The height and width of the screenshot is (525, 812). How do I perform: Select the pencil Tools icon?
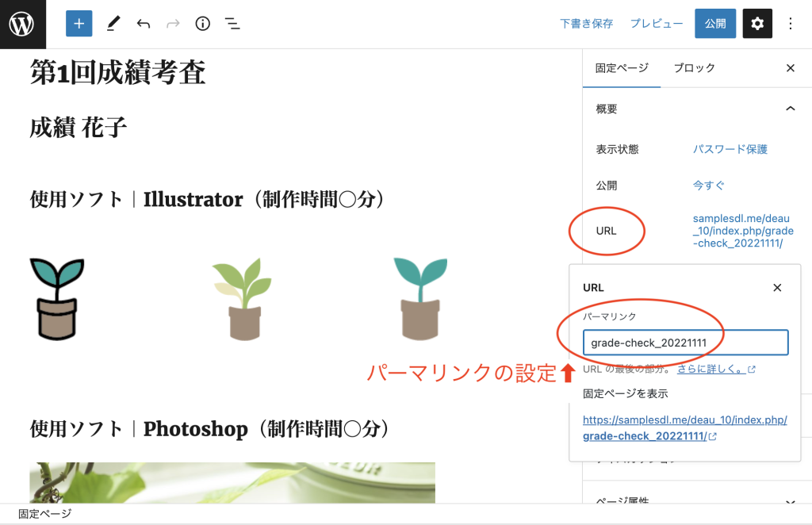click(x=113, y=24)
